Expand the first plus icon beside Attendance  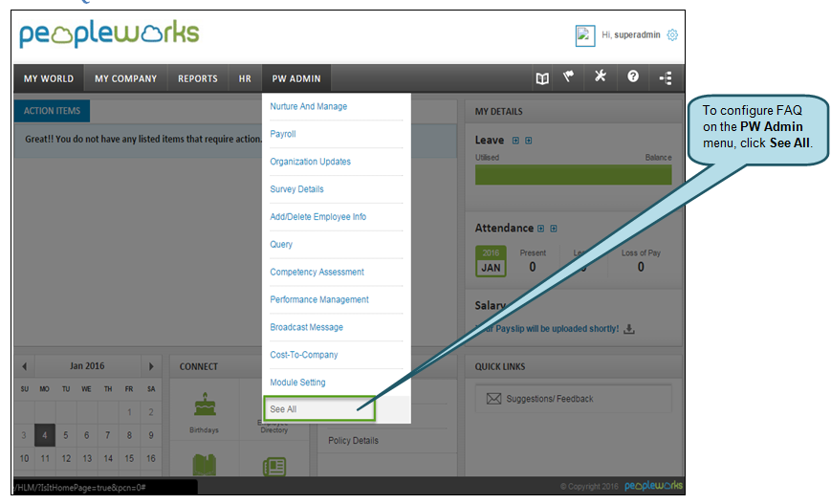(x=540, y=229)
